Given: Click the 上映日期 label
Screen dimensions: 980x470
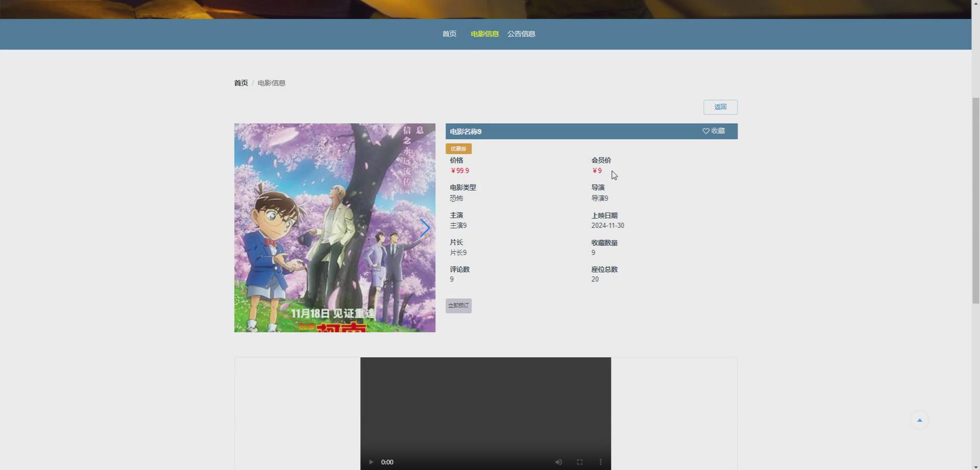Looking at the screenshot, I should click(604, 216).
